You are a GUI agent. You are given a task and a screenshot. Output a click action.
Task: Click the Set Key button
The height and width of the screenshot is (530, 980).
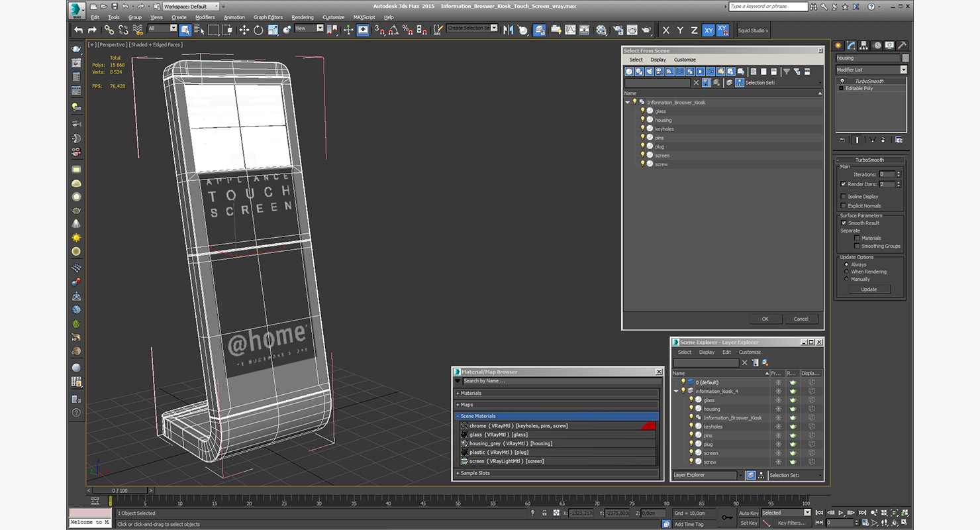[748, 523]
